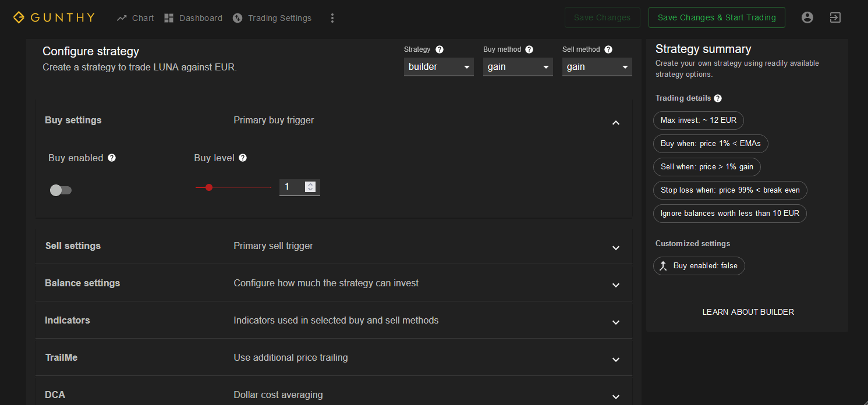Expand the Balance settings section

334,283
